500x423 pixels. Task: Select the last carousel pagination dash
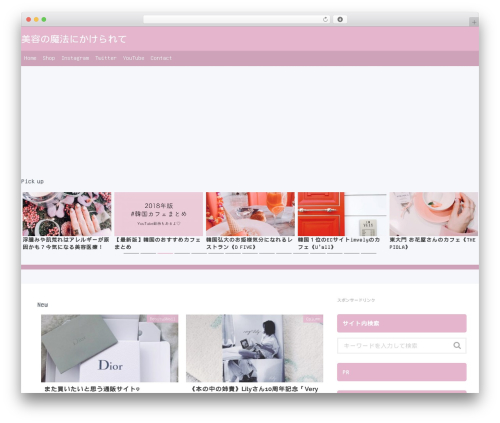[x=369, y=253]
